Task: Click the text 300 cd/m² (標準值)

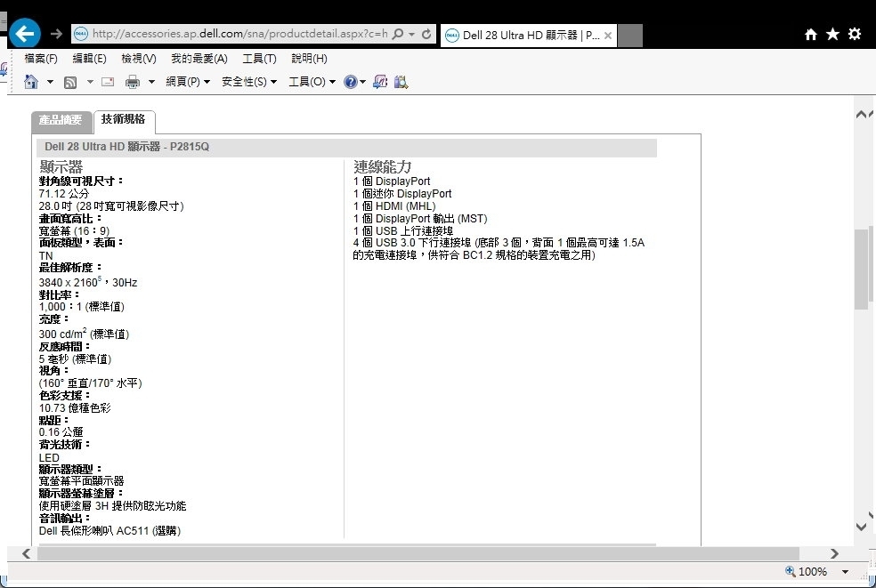Action: click(x=84, y=334)
